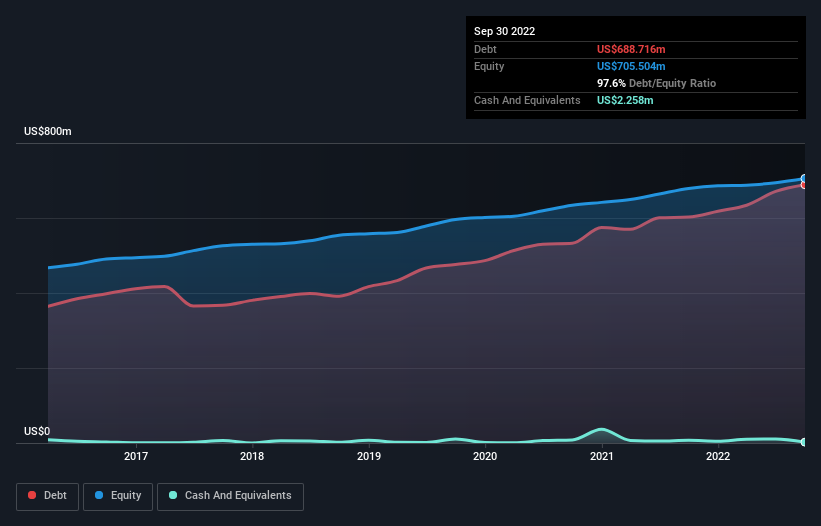Click the Sep 30 2022 tooltip date
This screenshot has width=821, height=526.
(x=504, y=31)
